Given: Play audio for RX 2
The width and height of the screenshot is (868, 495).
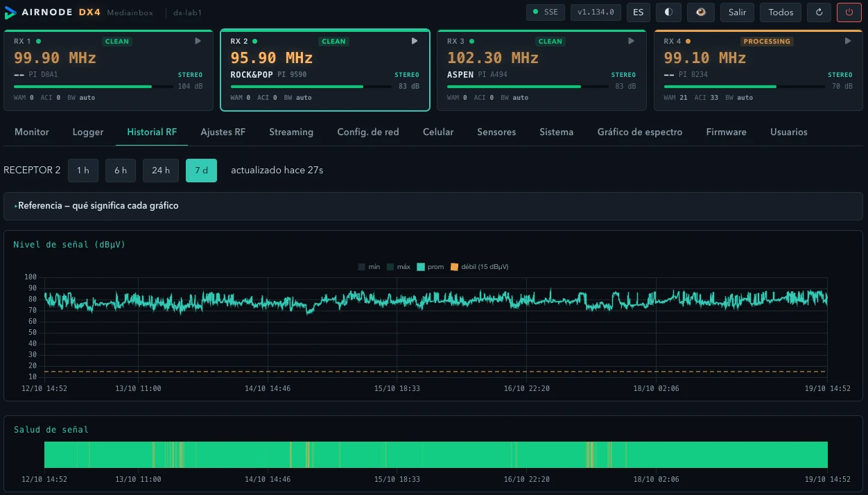Looking at the screenshot, I should [x=415, y=41].
